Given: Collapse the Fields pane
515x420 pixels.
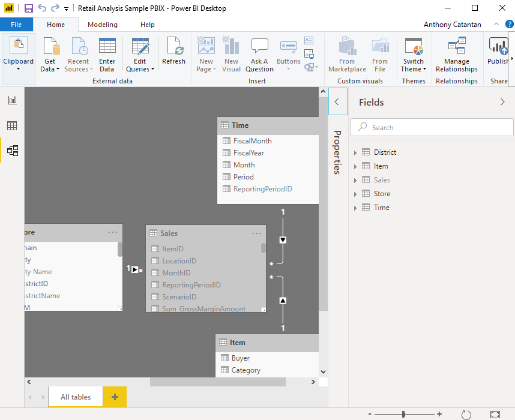Looking at the screenshot, I should (502, 102).
